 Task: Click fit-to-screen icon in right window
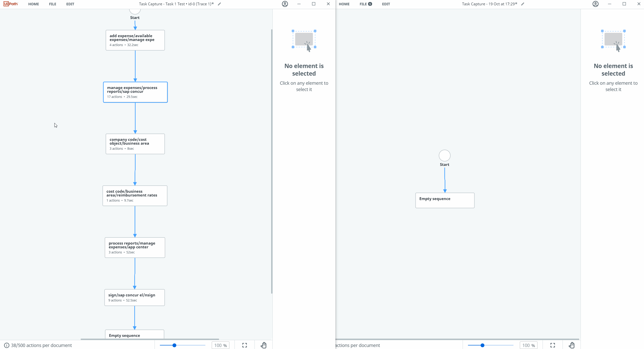pos(552,345)
